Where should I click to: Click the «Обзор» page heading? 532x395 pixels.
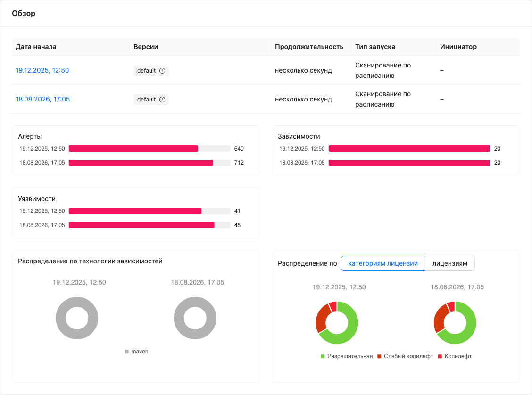tap(24, 13)
